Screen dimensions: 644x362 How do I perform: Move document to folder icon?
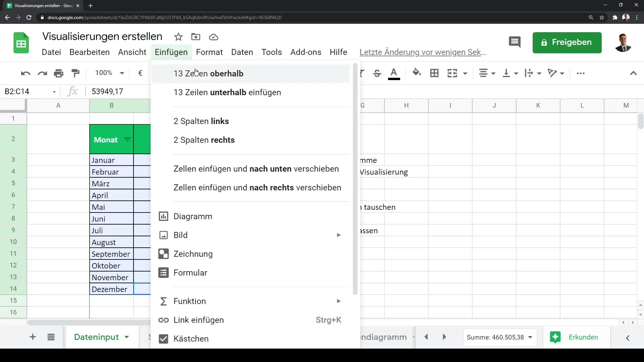pos(196,37)
